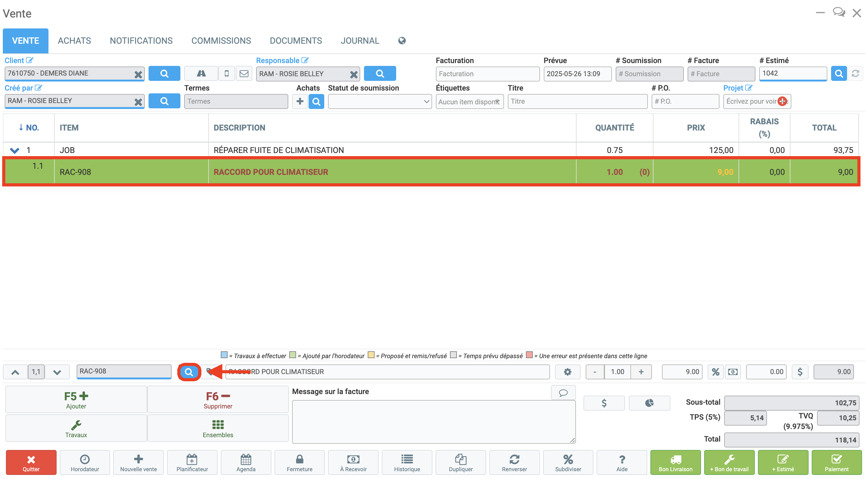Increase quantity with the plus stepper
The width and height of the screenshot is (868, 479).
point(641,372)
